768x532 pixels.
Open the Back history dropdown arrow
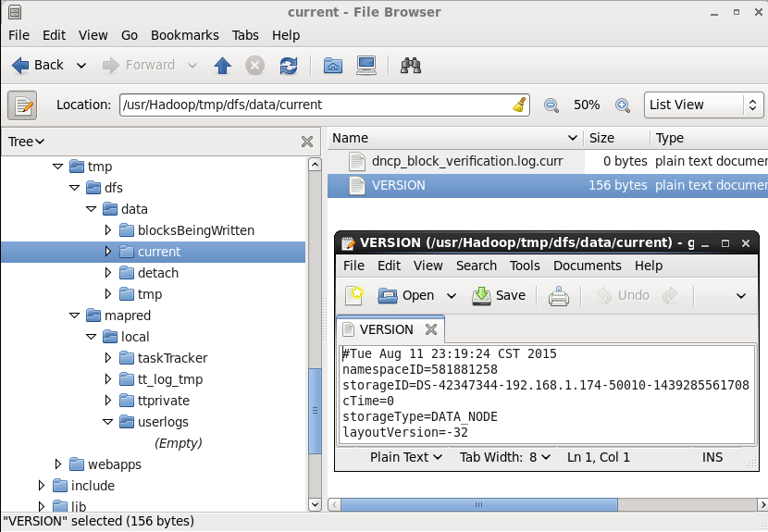coord(81,65)
